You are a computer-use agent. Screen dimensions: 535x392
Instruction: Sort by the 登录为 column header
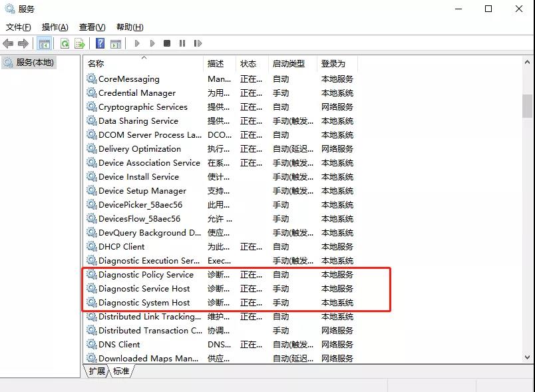coord(337,63)
